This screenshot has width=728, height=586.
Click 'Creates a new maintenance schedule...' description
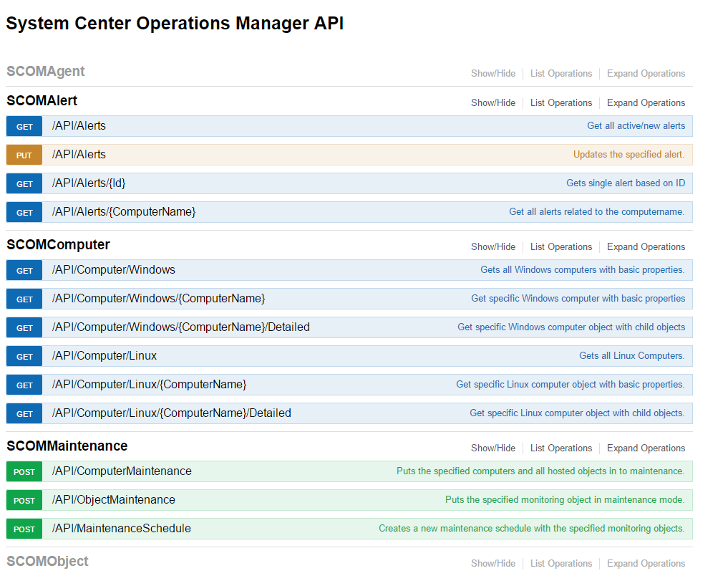coord(532,529)
